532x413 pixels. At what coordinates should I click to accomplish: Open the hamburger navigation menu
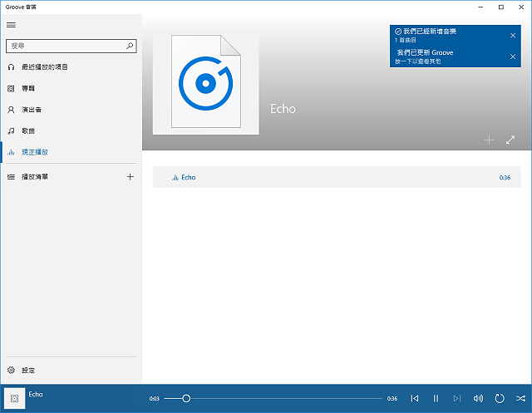(x=11, y=25)
